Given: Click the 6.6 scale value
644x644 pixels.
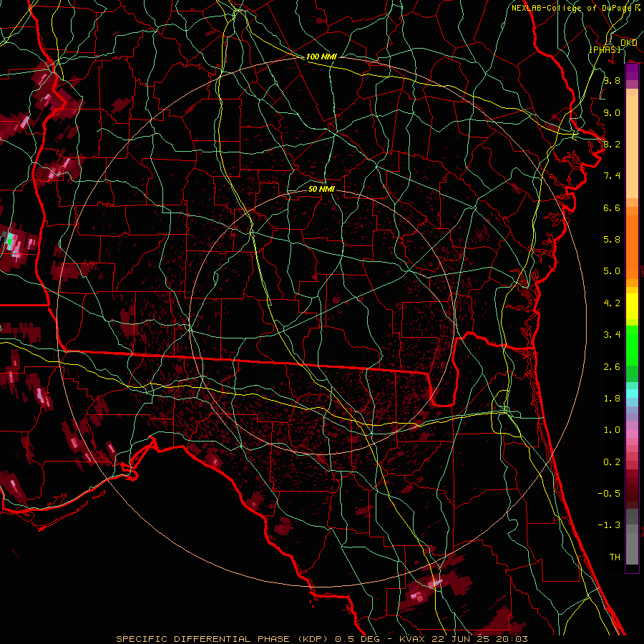Looking at the screenshot, I should tap(612, 208).
